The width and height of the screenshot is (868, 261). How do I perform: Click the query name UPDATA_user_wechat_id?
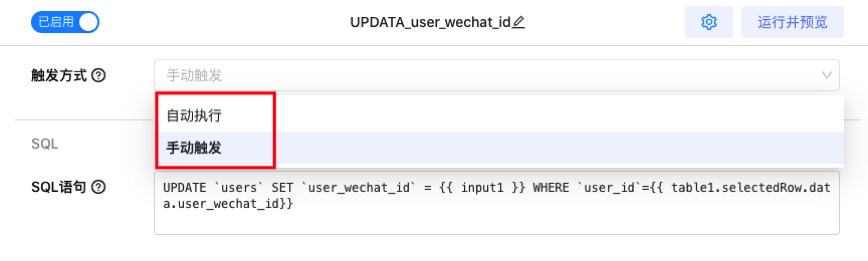pyautogui.click(x=430, y=22)
